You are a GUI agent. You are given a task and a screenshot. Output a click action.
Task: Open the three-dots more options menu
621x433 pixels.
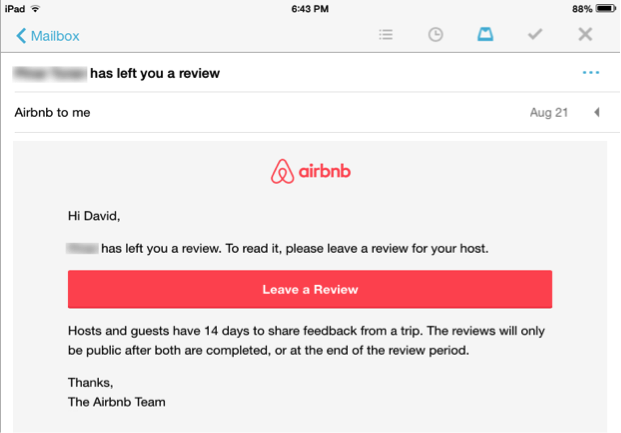(x=590, y=73)
